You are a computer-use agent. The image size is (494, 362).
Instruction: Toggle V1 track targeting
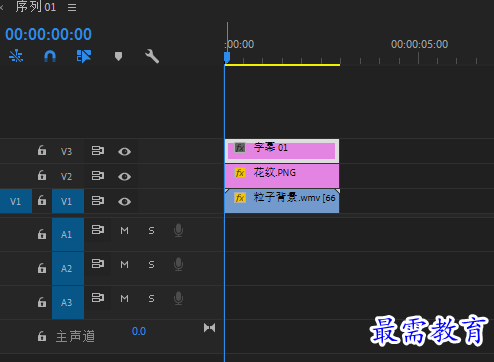point(68,201)
